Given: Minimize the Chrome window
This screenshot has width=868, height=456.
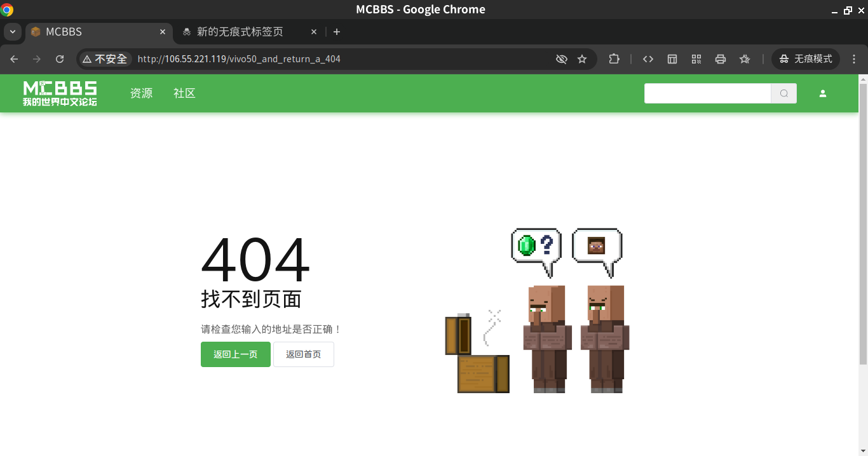Looking at the screenshot, I should pyautogui.click(x=835, y=10).
